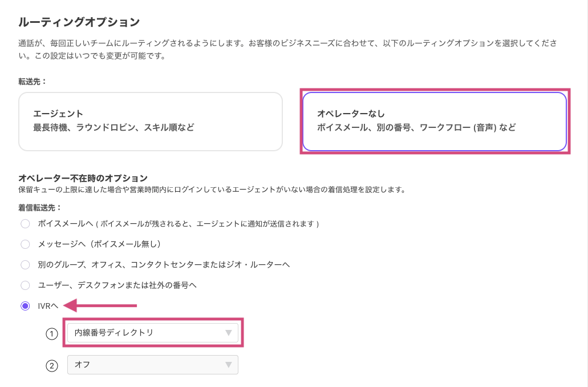Open the 内線番号ディレクトリ dropdown

pyautogui.click(x=152, y=333)
